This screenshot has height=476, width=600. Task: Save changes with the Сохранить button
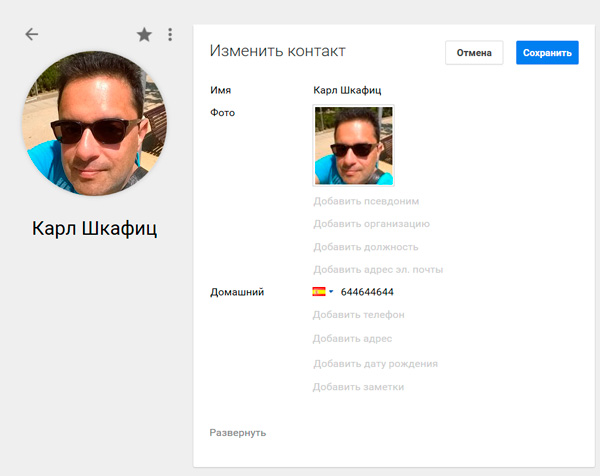pyautogui.click(x=547, y=53)
